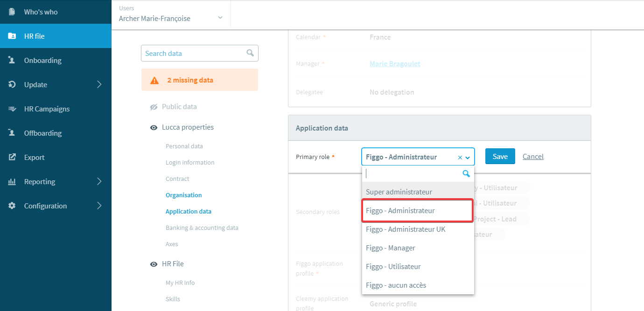The image size is (644, 311).
Task: Expand the Configuration submenu chevron
Action: [99, 206]
